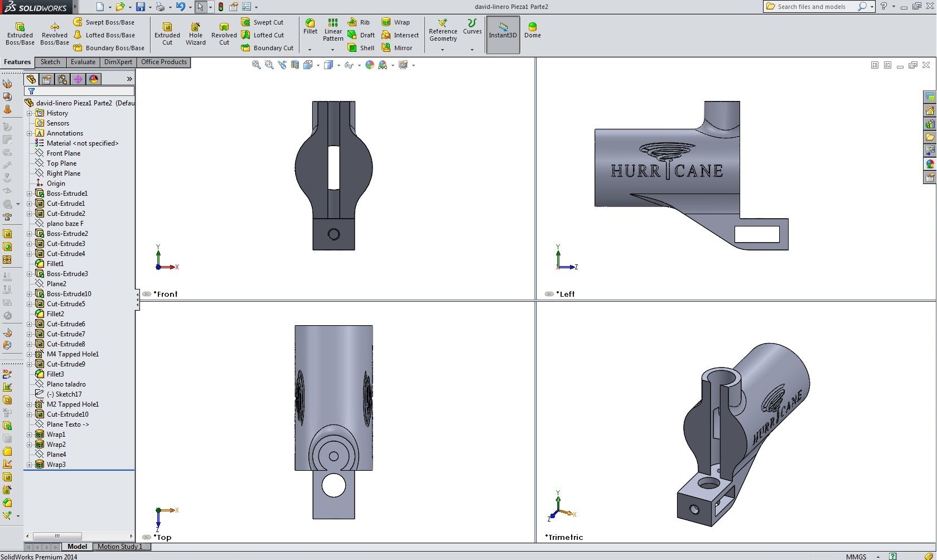Screen dimensions: 937x560
Task: Activate the Extruded Cut tool
Action: click(x=167, y=34)
